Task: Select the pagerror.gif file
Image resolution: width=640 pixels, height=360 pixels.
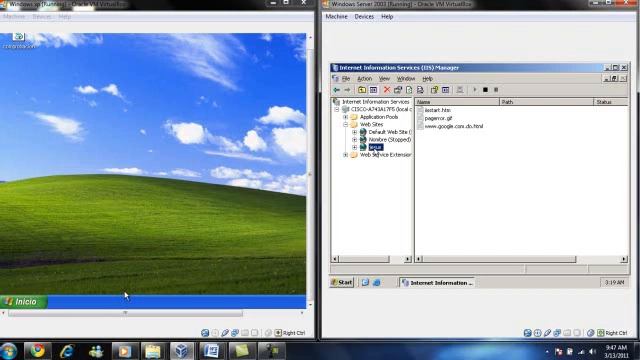Action: tap(438, 118)
